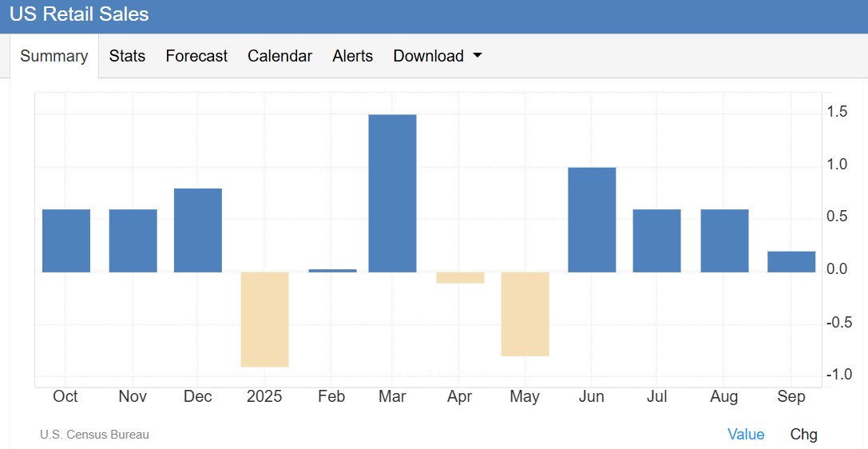The height and width of the screenshot is (449, 868).
Task: Open the Forecast tab
Action: 196,56
